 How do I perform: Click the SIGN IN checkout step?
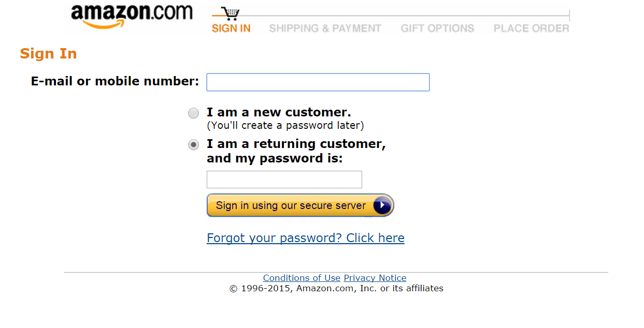231,28
